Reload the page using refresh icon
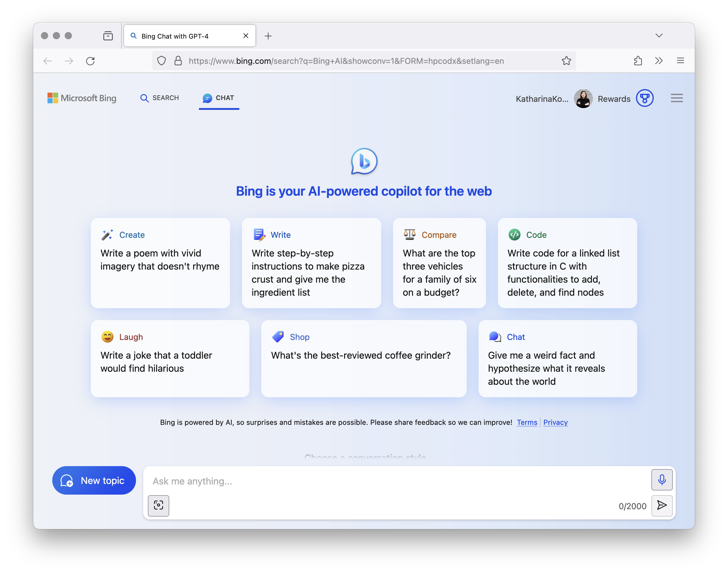Viewport: 728px width, 573px height. 90,61
